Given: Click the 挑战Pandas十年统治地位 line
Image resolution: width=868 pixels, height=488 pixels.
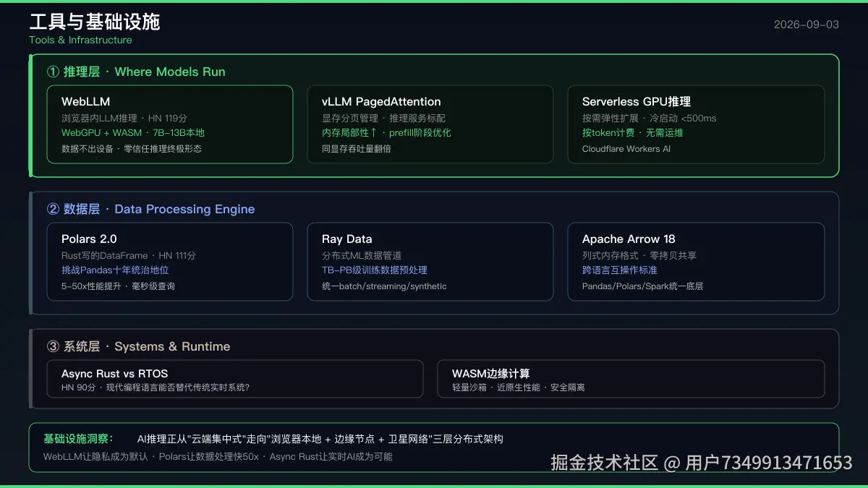Looking at the screenshot, I should click(115, 270).
